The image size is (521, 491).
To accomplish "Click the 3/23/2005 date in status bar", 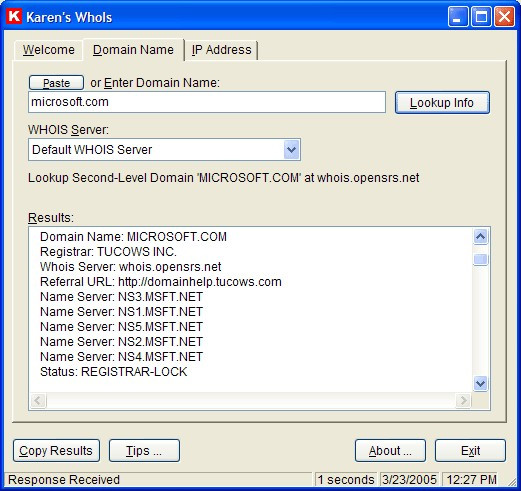I will click(409, 480).
